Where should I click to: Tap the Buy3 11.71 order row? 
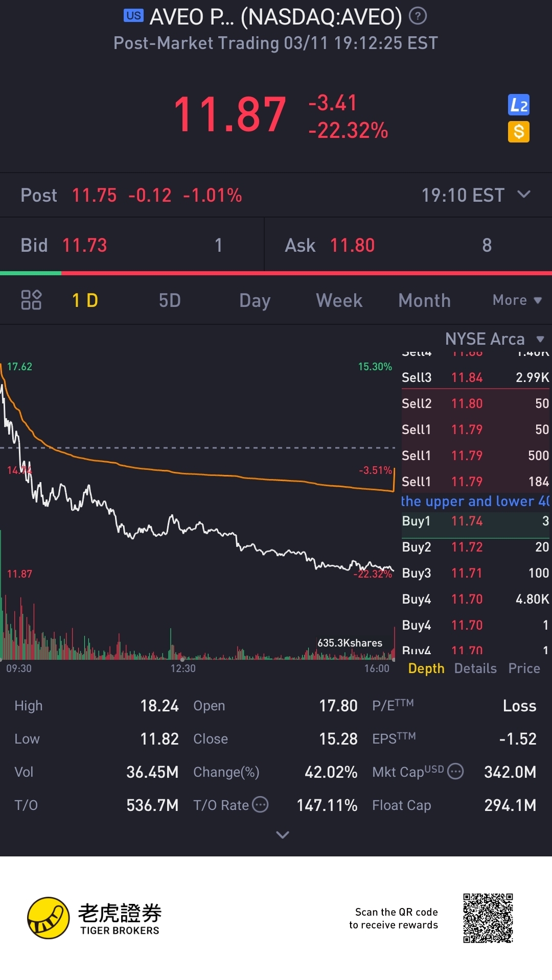click(x=475, y=573)
